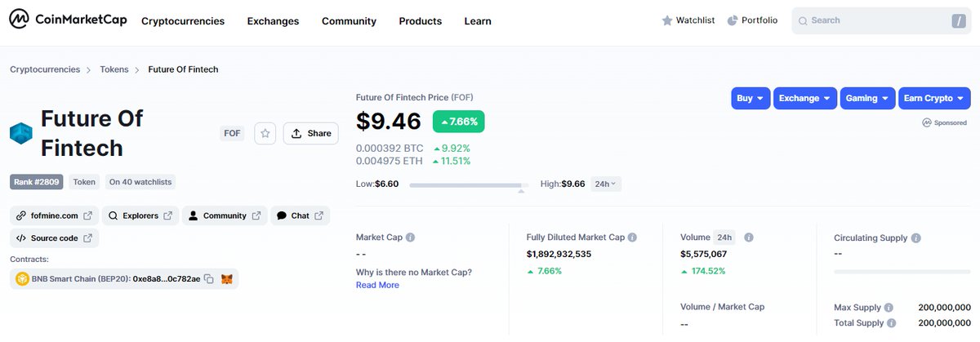Add token to MetaMask fox icon
Viewport: 980px width, 342px height.
coord(228,279)
